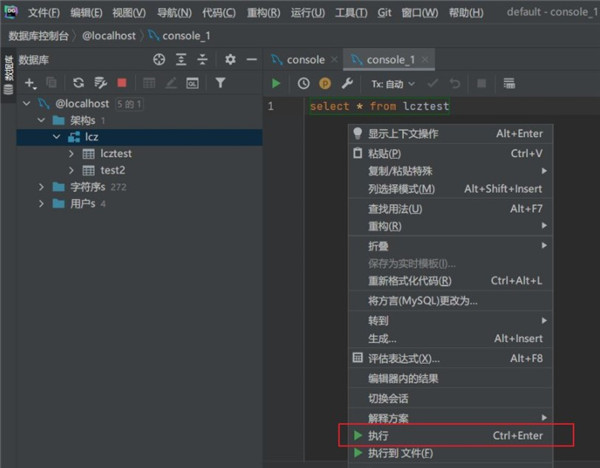Expand all nodes icon in database panel
The width and height of the screenshot is (600, 468).
tap(181, 59)
